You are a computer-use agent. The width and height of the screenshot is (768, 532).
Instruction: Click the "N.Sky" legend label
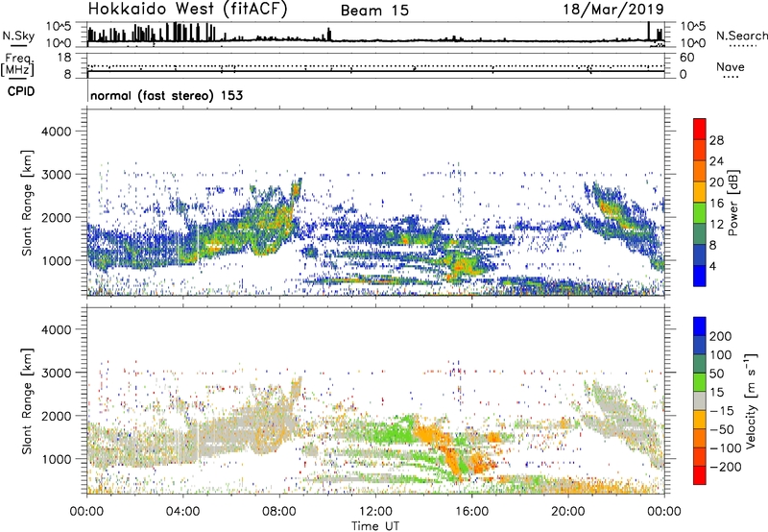18,36
